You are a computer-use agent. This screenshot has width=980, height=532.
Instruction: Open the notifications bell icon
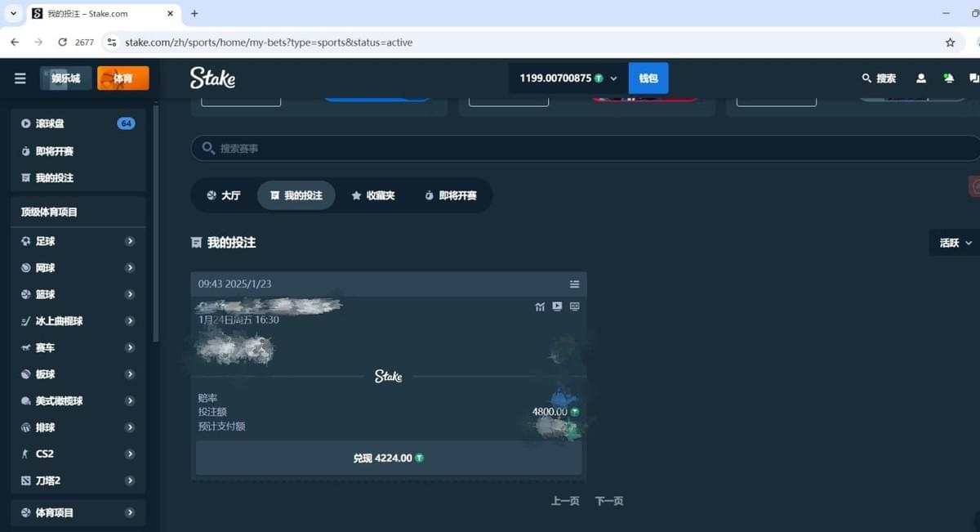tap(948, 78)
